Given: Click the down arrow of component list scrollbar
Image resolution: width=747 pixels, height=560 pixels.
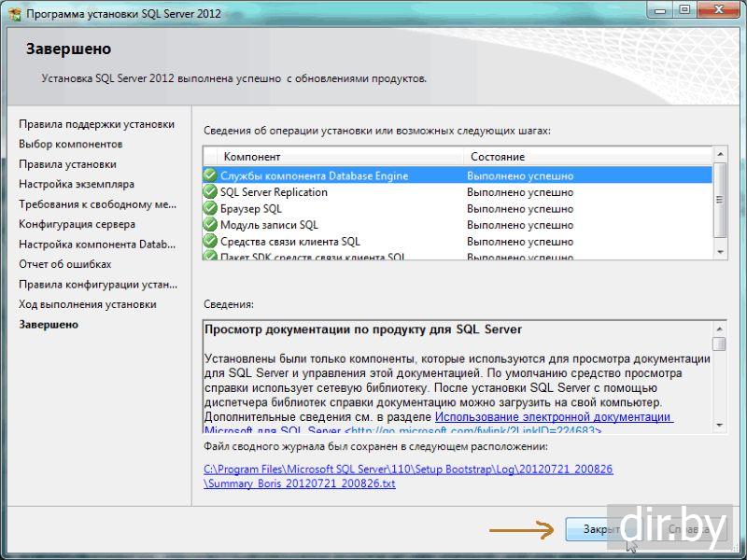Looking at the screenshot, I should pyautogui.click(x=720, y=252).
